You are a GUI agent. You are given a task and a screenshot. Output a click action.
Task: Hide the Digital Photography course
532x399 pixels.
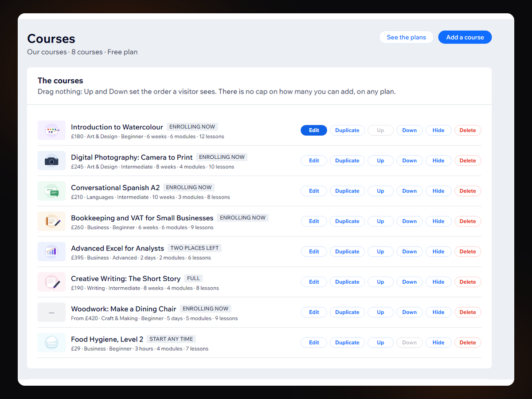click(x=438, y=160)
